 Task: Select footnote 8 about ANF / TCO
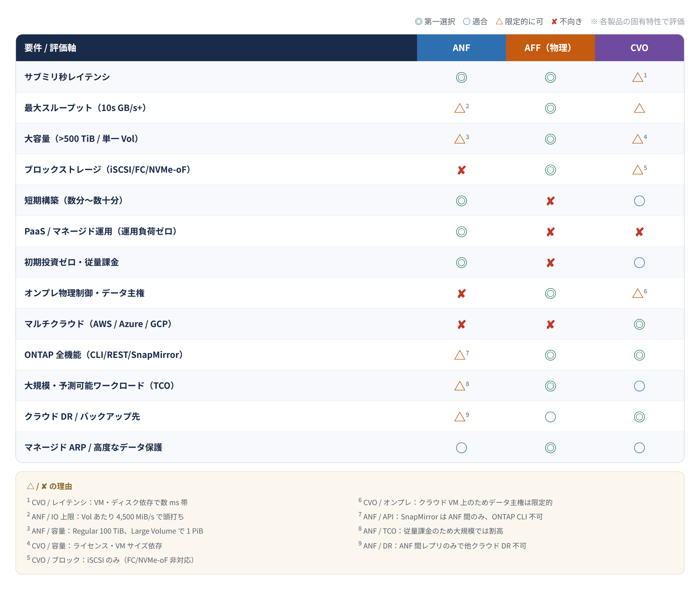(430, 531)
